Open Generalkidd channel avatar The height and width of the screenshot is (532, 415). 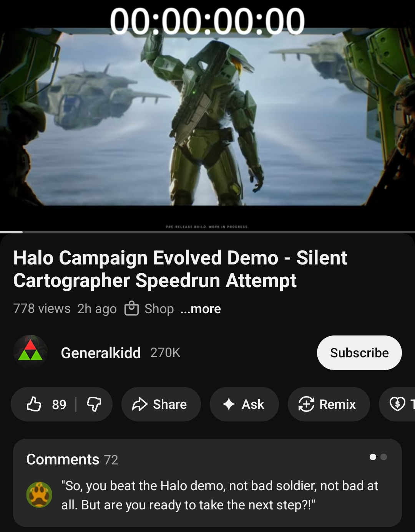pyautogui.click(x=31, y=352)
